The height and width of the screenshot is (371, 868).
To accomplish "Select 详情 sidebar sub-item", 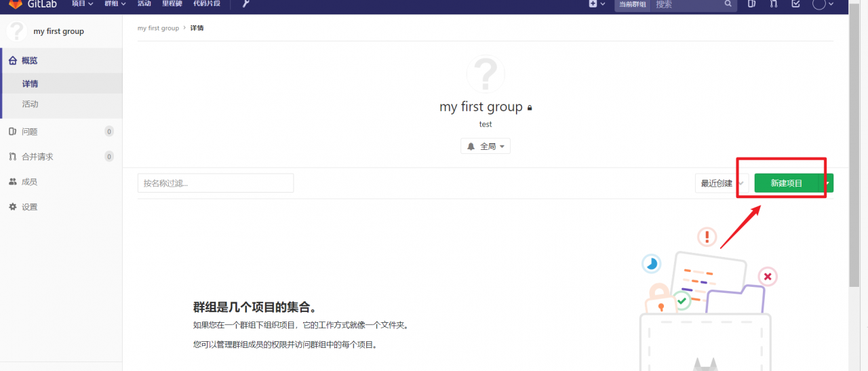I will click(61, 84).
